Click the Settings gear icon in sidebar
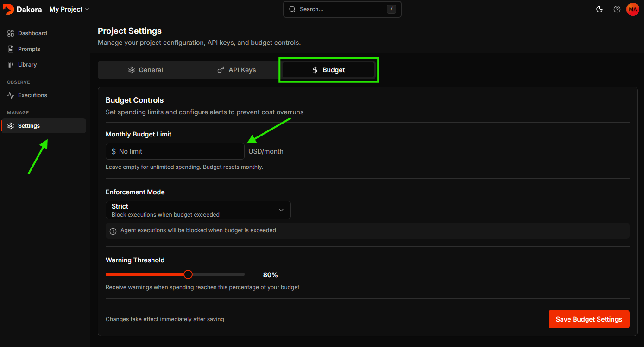Screen dimensions: 644x347 point(11,126)
